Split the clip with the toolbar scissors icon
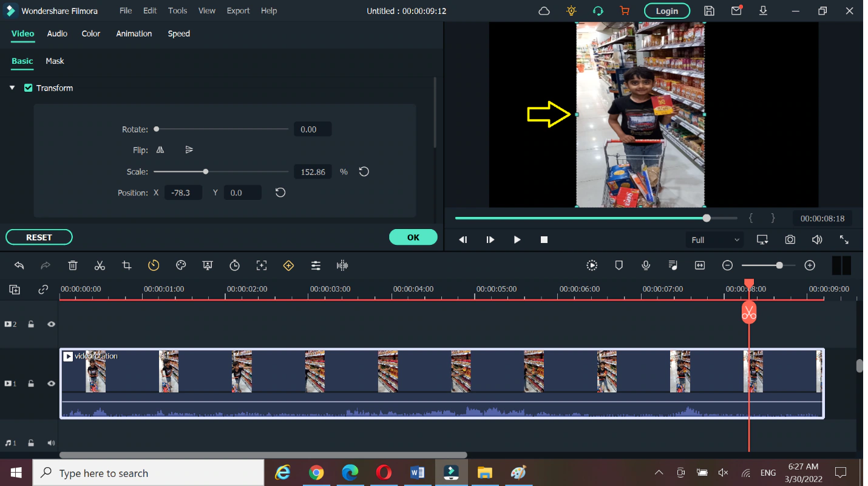The height and width of the screenshot is (486, 868). click(x=100, y=265)
